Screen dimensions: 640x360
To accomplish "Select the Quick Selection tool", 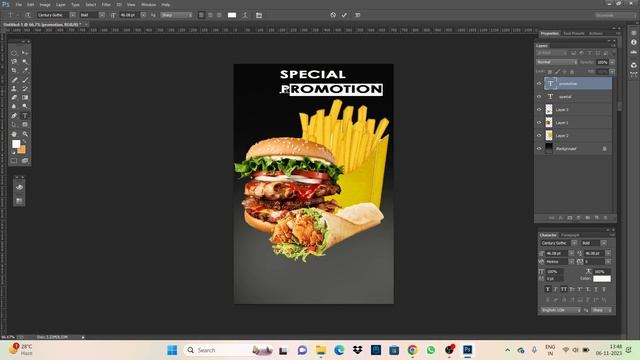I will pos(25,62).
